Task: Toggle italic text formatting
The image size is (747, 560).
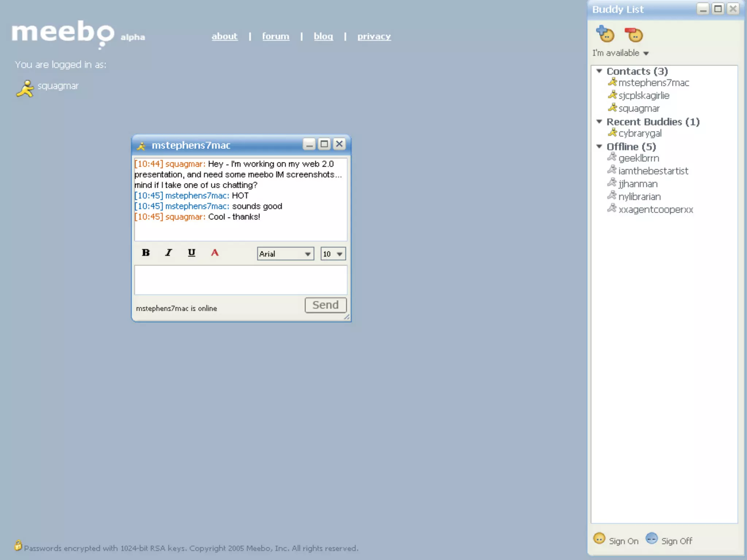Action: coord(168,253)
